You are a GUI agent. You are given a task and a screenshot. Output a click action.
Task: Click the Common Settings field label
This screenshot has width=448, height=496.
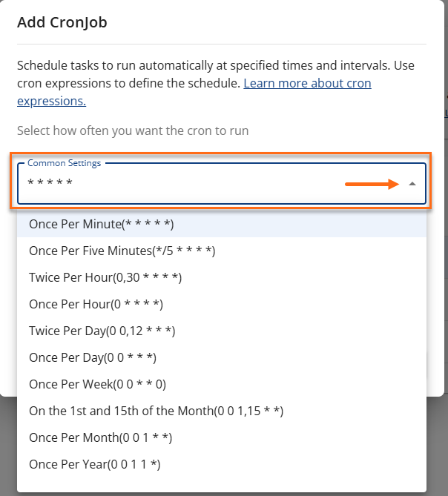pyautogui.click(x=64, y=163)
